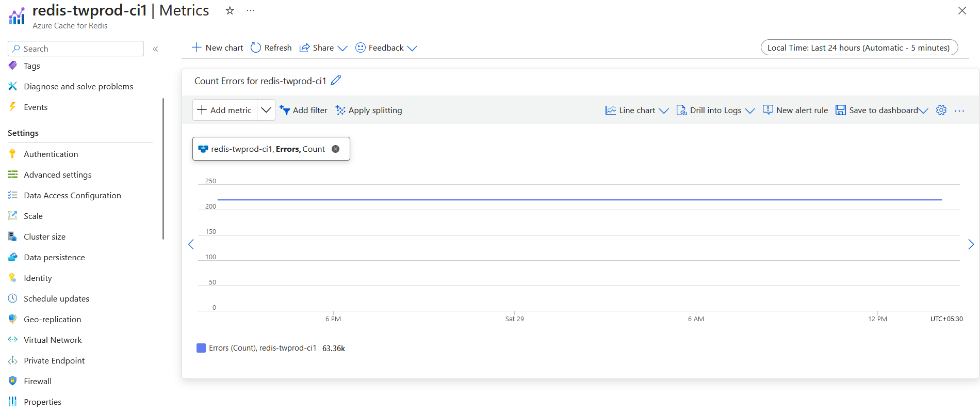Screen dimensions: 980x411
Task: Collapse the left navigation menu
Action: click(155, 49)
